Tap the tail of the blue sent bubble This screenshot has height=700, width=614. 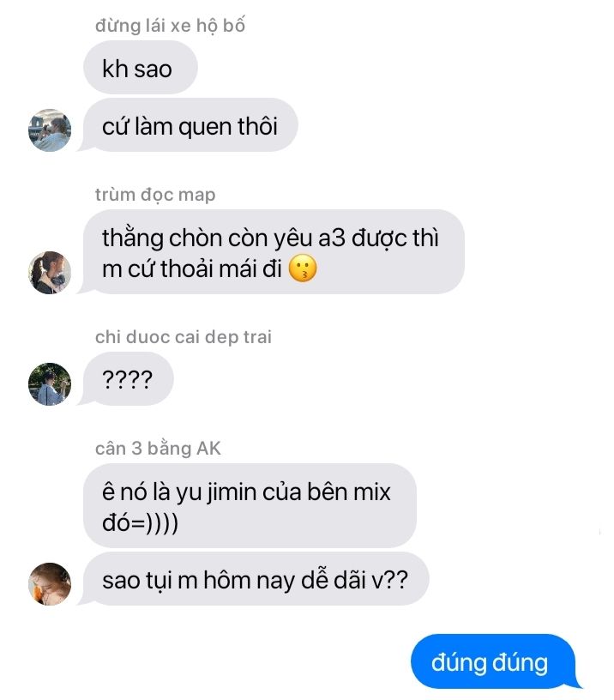[x=577, y=682]
